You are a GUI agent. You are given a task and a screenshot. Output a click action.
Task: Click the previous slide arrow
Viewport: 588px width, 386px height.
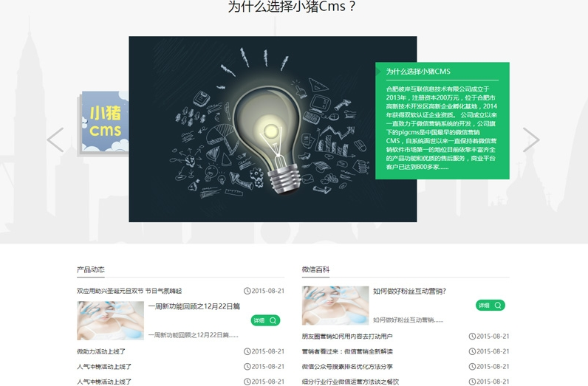pos(55,139)
